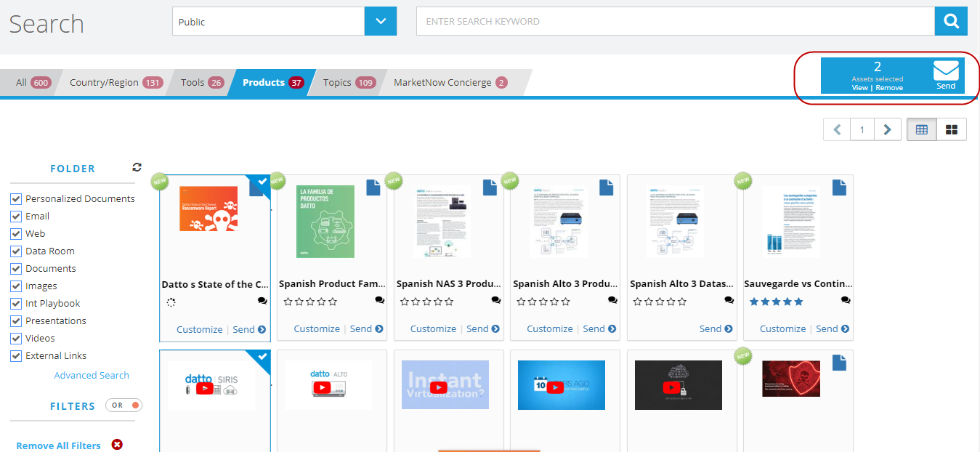This screenshot has height=452, width=980.
Task: Open the Ransomware Report thumbnail
Action: coord(208,209)
